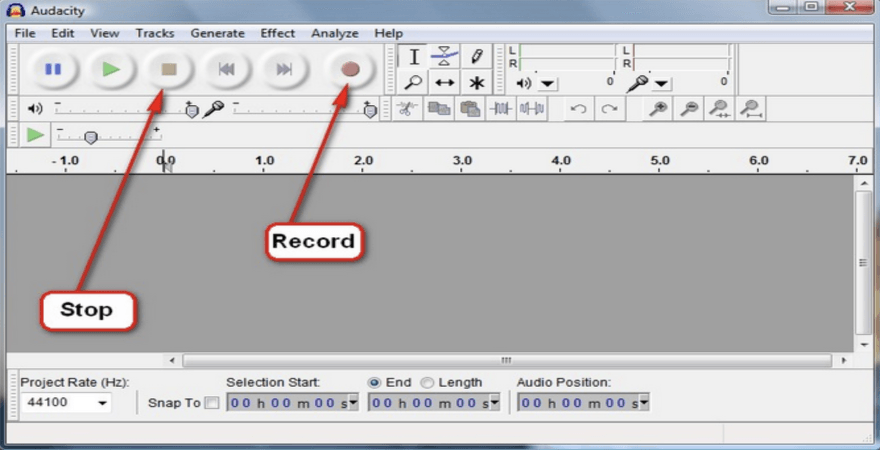Screen dimensions: 880x450
Task: Click the 5.0 mark on timeline ruler
Action: [660, 161]
